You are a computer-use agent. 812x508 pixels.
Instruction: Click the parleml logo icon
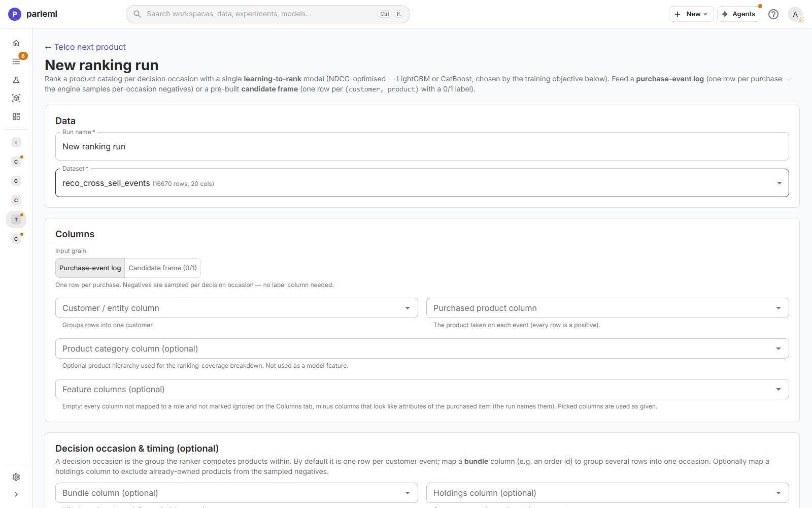(15, 14)
